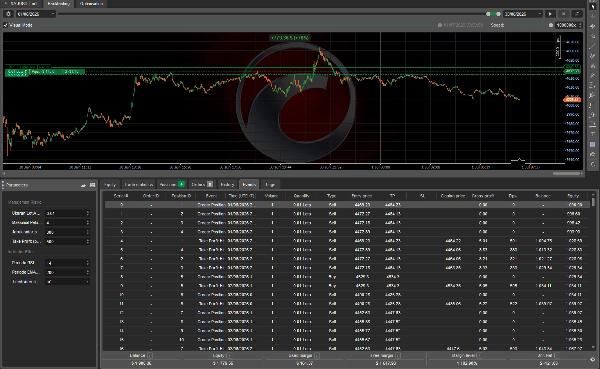Click the events table vertical scrollbar
The width and height of the screenshot is (600, 369).
593,201
